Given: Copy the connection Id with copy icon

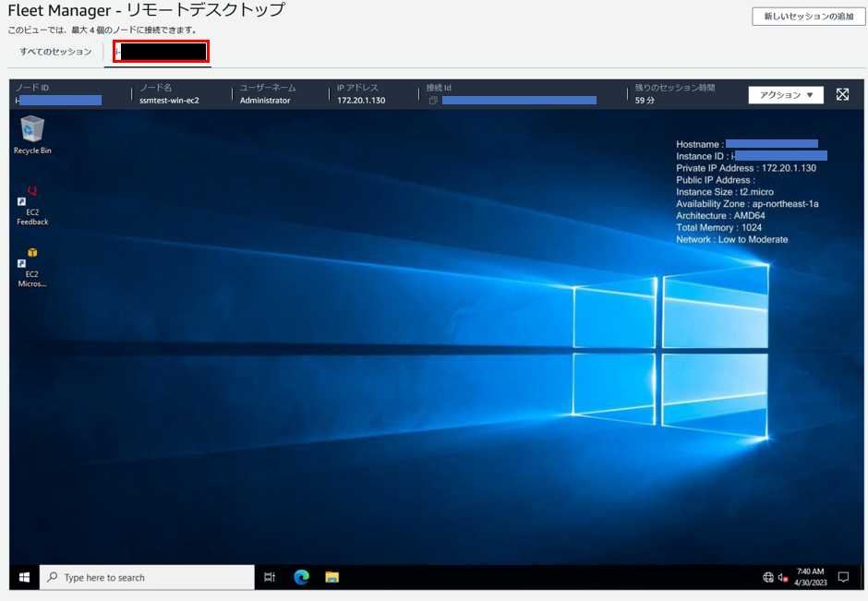Looking at the screenshot, I should point(433,100).
